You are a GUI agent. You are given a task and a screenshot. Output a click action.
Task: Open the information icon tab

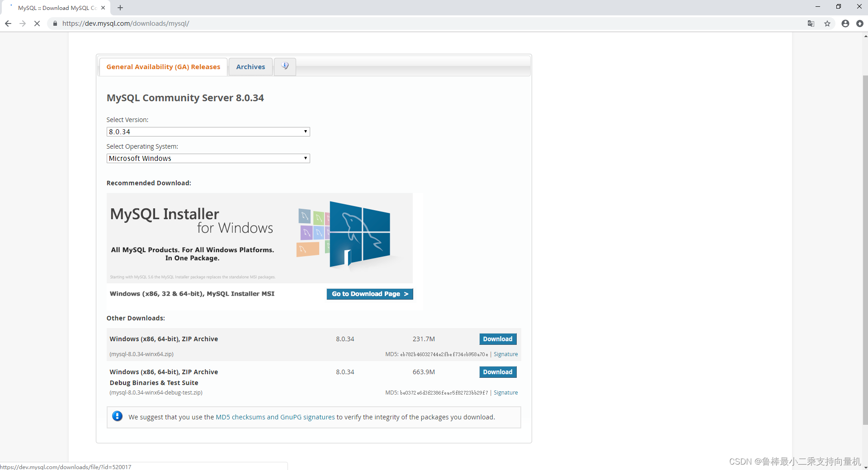pyautogui.click(x=285, y=66)
